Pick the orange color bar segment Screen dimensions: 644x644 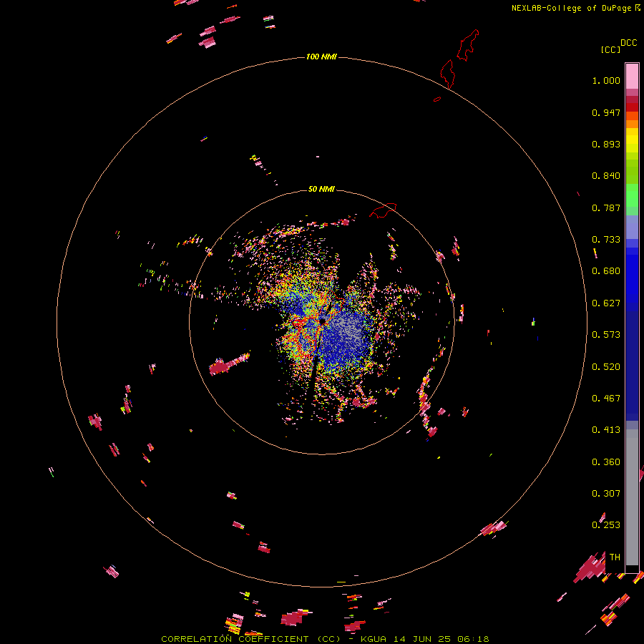pos(632,124)
